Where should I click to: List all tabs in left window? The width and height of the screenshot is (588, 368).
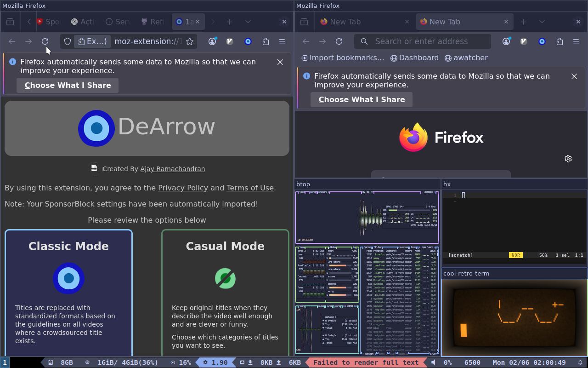click(248, 22)
